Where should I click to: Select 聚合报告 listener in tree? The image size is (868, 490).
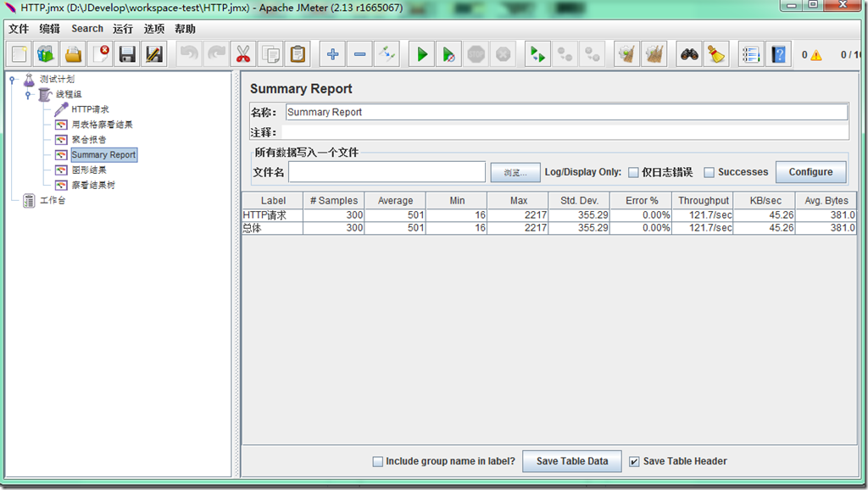[x=89, y=140]
